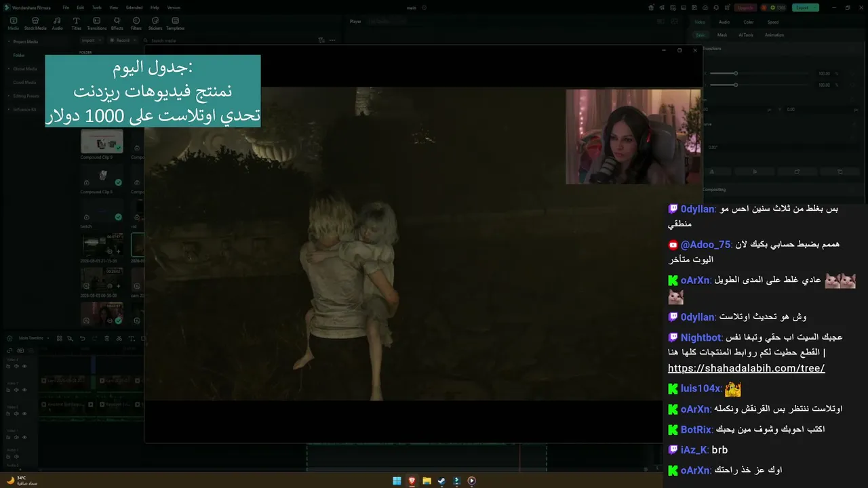Select the Mask sub-tab
The width and height of the screenshot is (868, 488).
click(722, 35)
